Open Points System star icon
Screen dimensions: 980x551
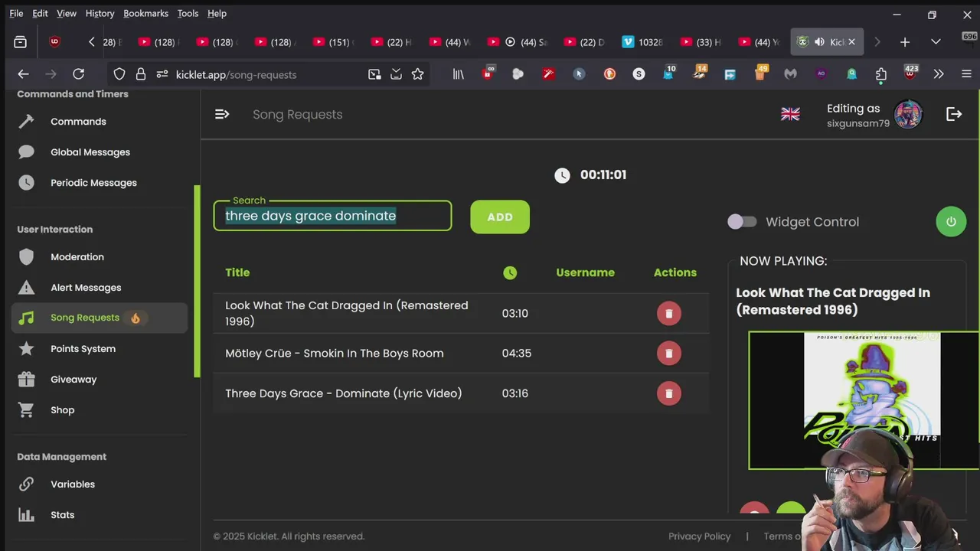tap(26, 349)
